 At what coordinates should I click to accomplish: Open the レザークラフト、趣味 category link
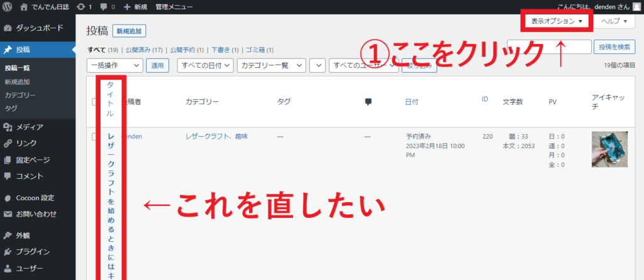click(216, 136)
